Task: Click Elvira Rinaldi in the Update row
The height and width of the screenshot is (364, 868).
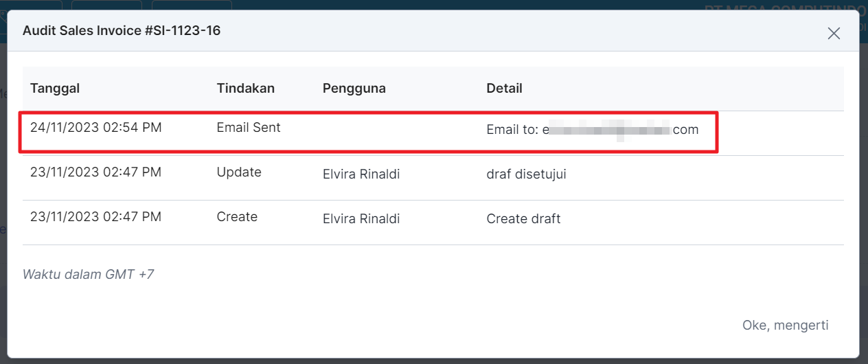Action: (361, 174)
